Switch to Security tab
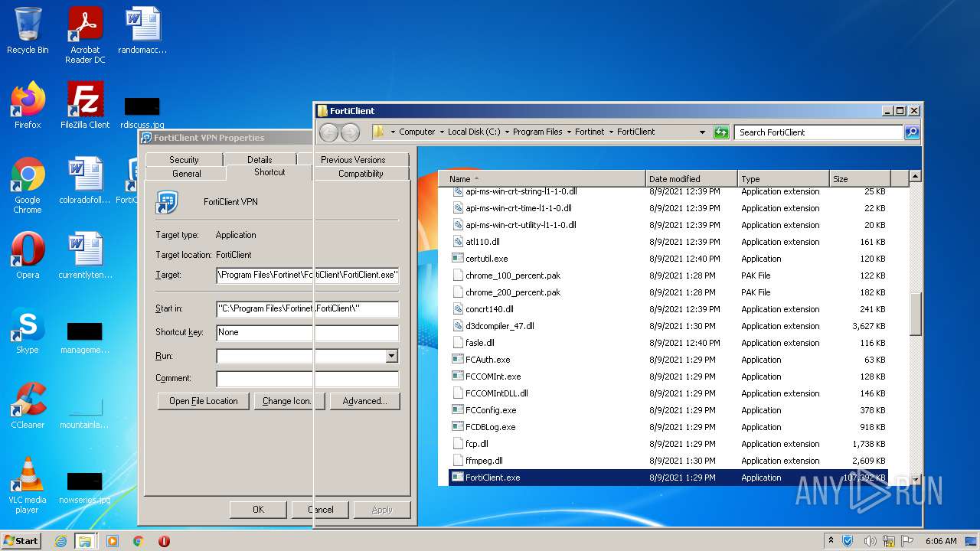Screen dimensions: 980x551 (x=184, y=160)
